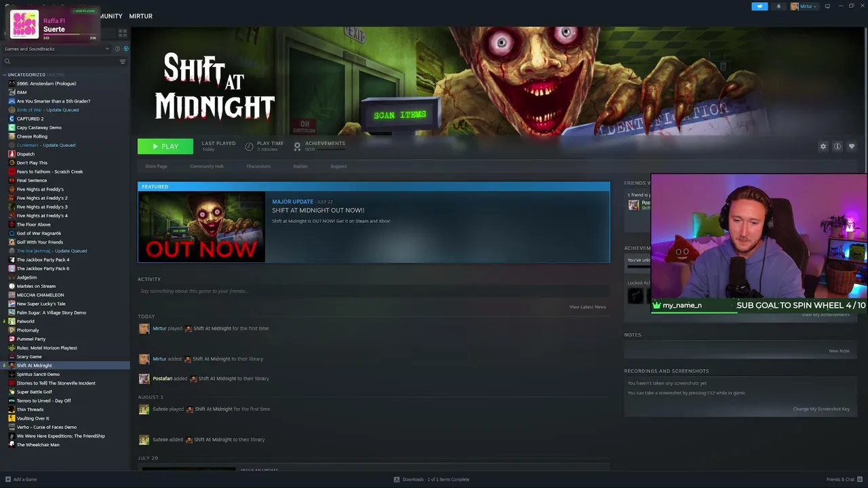The height and width of the screenshot is (488, 868).
Task: Click the Are You Smarter than a 5th Grader icon
Action: tap(12, 101)
